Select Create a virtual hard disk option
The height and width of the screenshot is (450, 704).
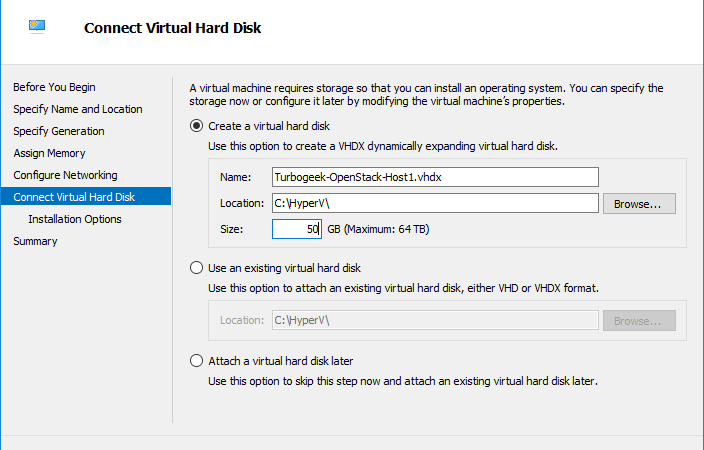(x=196, y=126)
